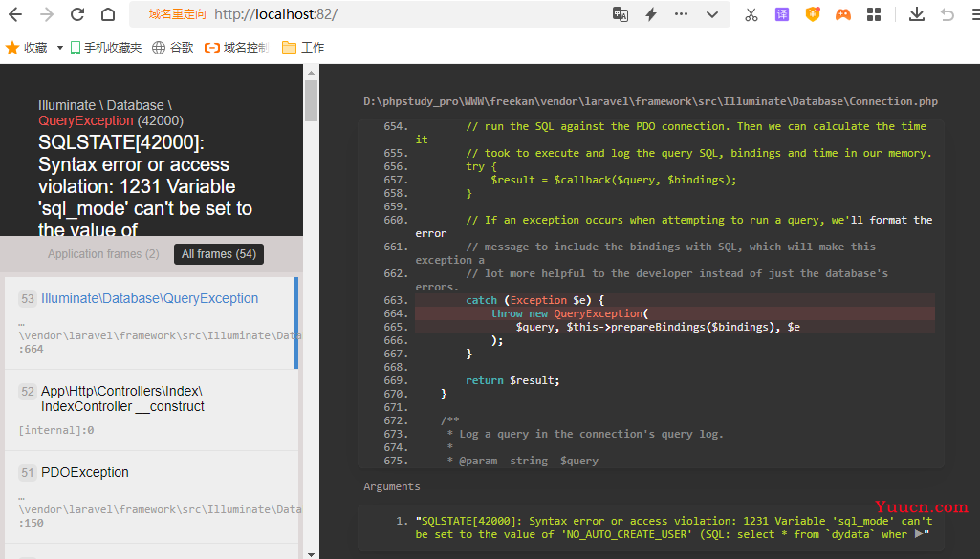980x559 pixels.
Task: Click the frames list scrollbar thumb
Action: pyautogui.click(x=311, y=100)
